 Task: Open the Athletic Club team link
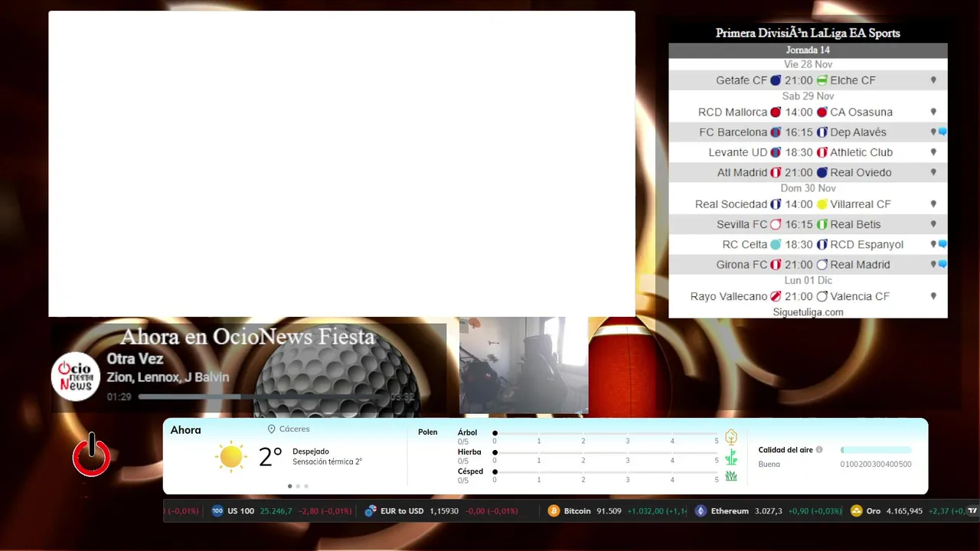pyautogui.click(x=861, y=152)
